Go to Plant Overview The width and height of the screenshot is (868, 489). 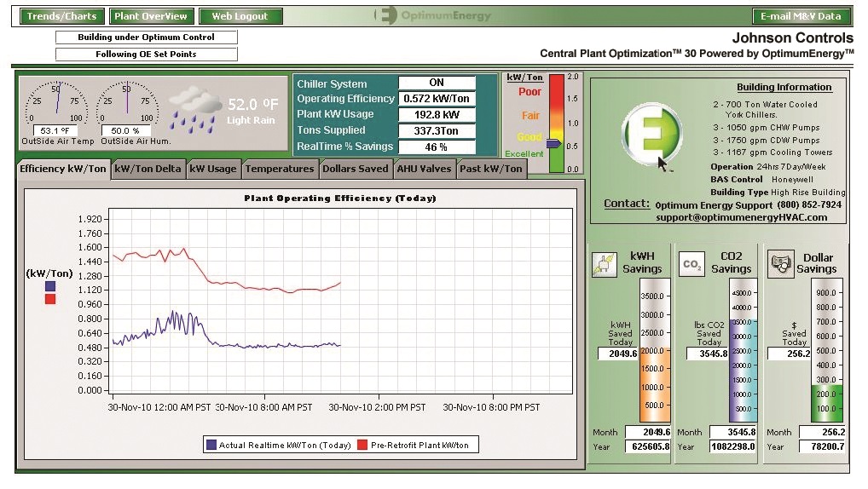point(151,16)
